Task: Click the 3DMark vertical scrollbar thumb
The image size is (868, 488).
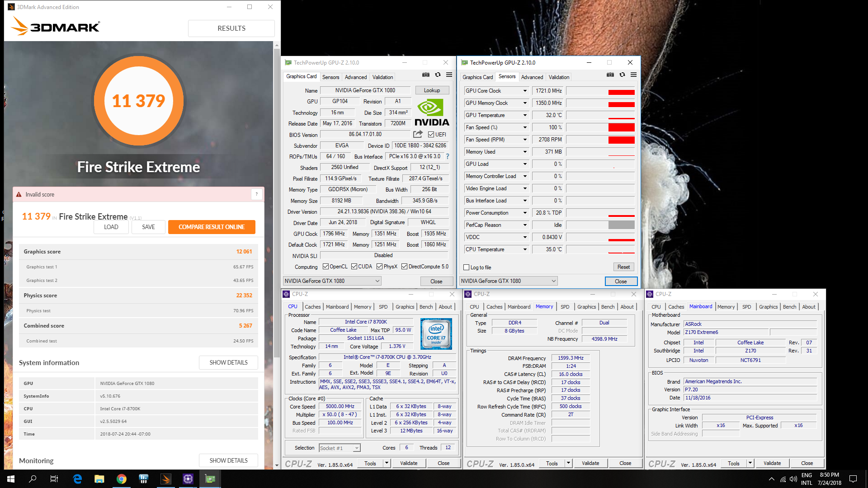Action: point(277,203)
